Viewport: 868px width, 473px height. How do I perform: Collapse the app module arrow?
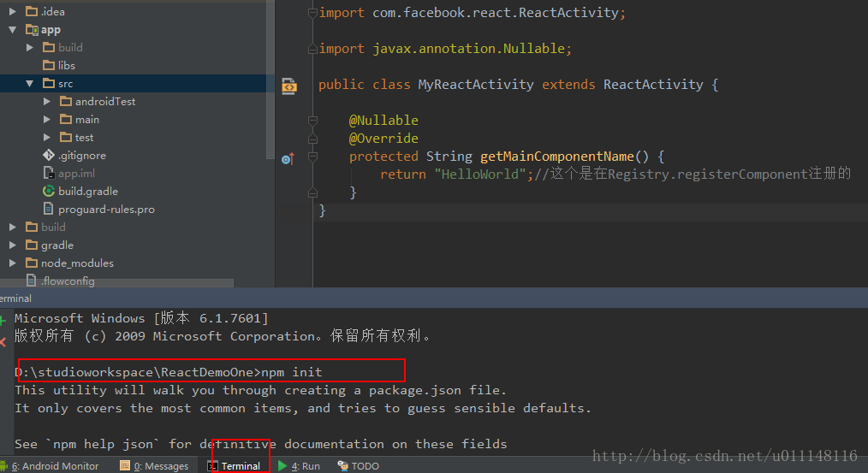coord(12,30)
